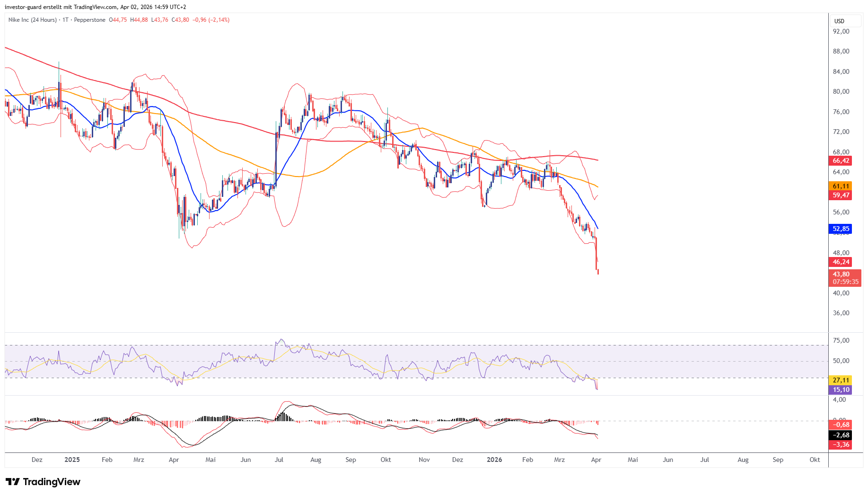Select the Nike Inc (24 Hours) symbol title
Image resolution: width=868 pixels, height=496 pixels.
pos(33,20)
